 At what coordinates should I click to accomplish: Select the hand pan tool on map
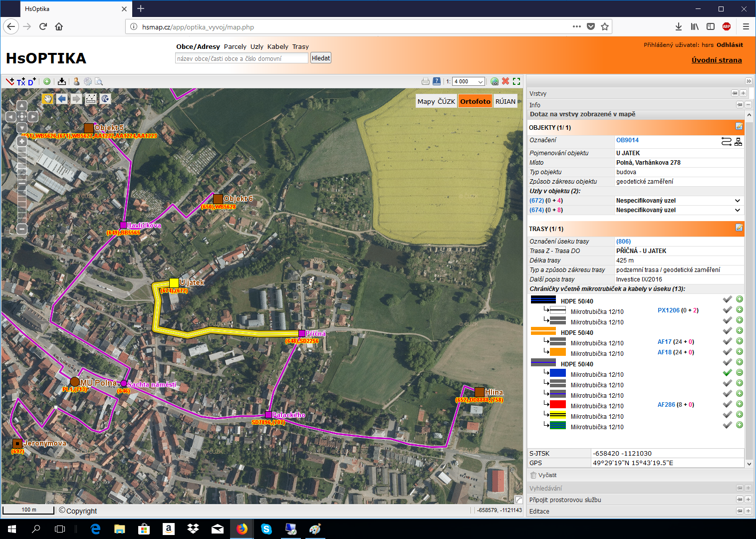point(47,99)
